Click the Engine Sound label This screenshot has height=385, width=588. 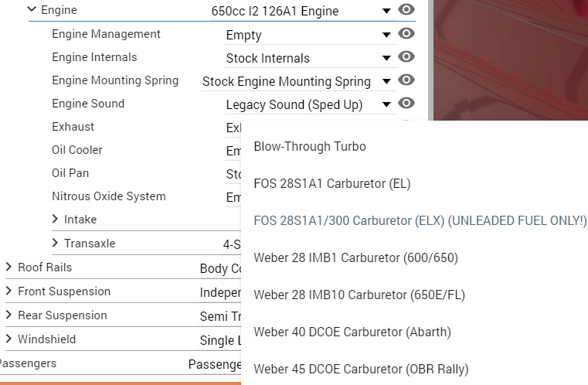pos(88,104)
